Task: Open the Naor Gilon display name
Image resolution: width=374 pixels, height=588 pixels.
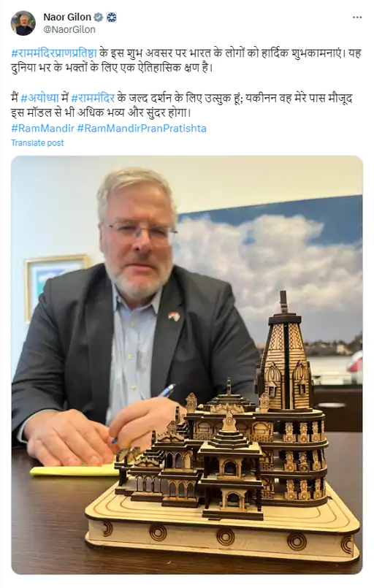Action: click(67, 18)
